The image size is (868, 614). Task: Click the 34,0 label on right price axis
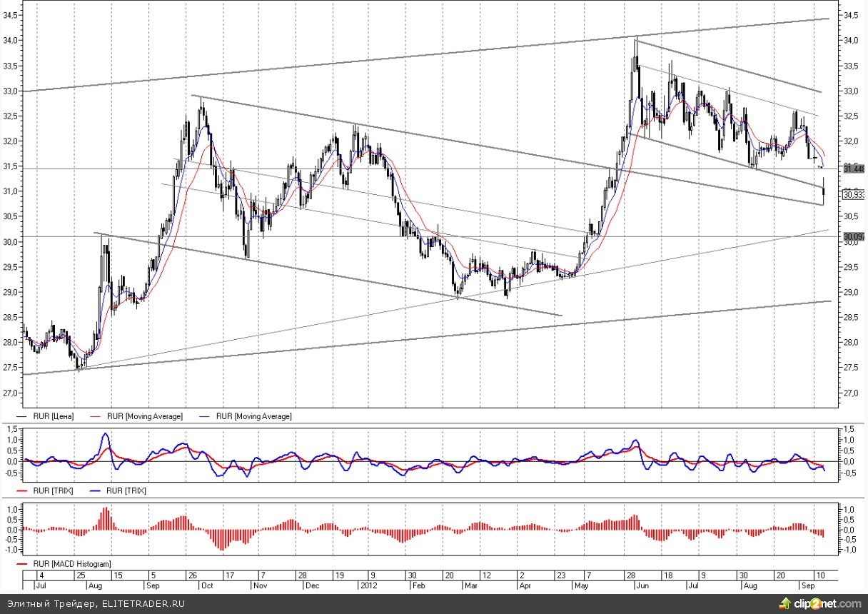pyautogui.click(x=850, y=41)
